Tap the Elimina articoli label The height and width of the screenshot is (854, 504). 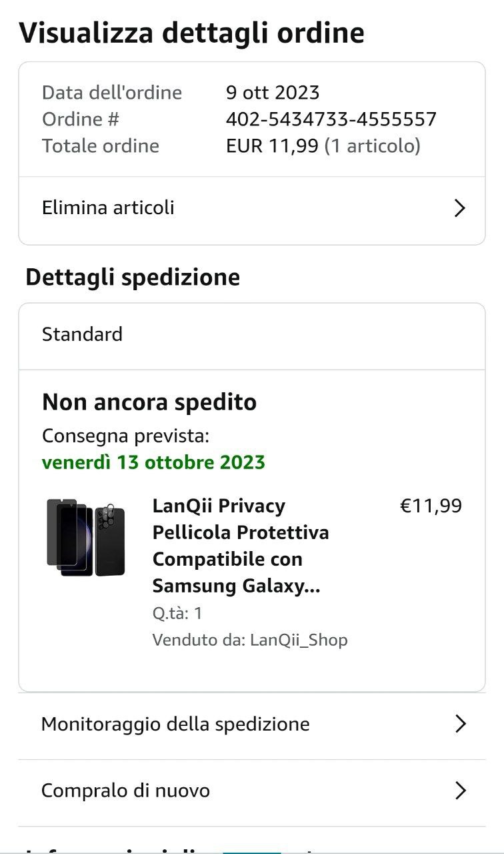click(x=108, y=207)
